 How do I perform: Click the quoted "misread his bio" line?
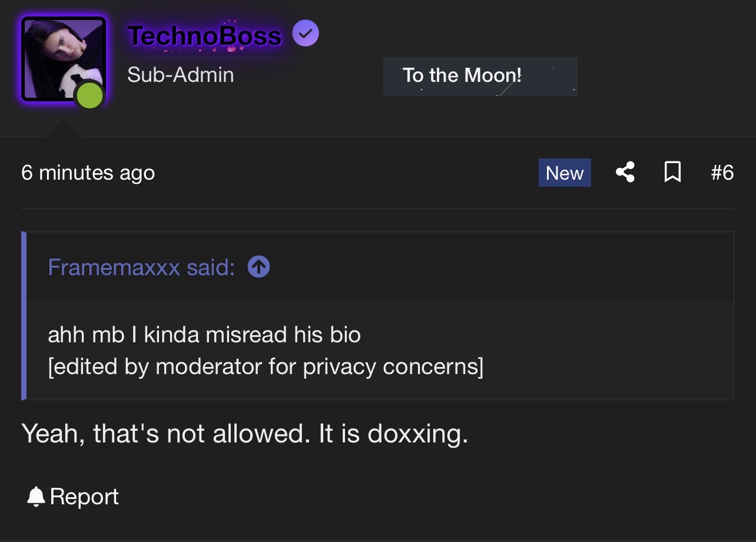click(204, 335)
